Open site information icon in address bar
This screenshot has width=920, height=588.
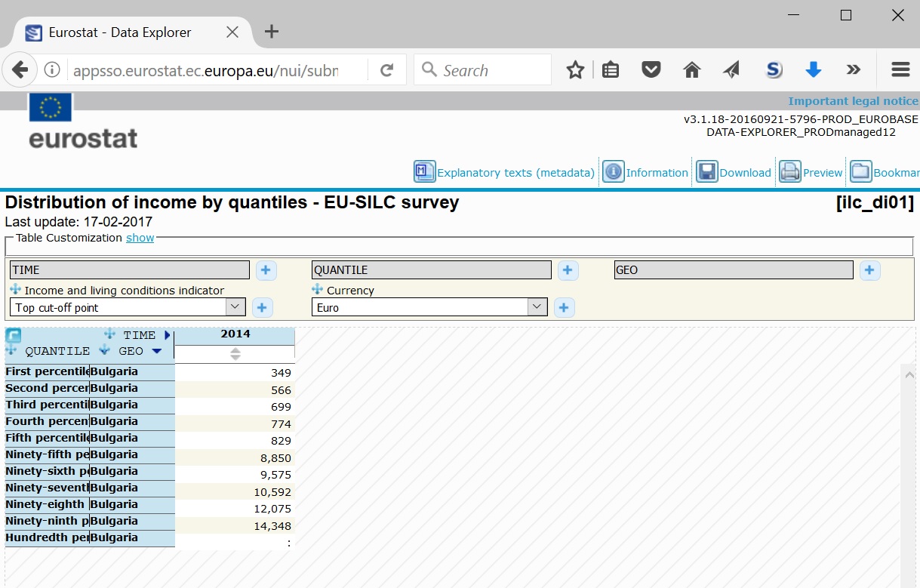(x=52, y=70)
